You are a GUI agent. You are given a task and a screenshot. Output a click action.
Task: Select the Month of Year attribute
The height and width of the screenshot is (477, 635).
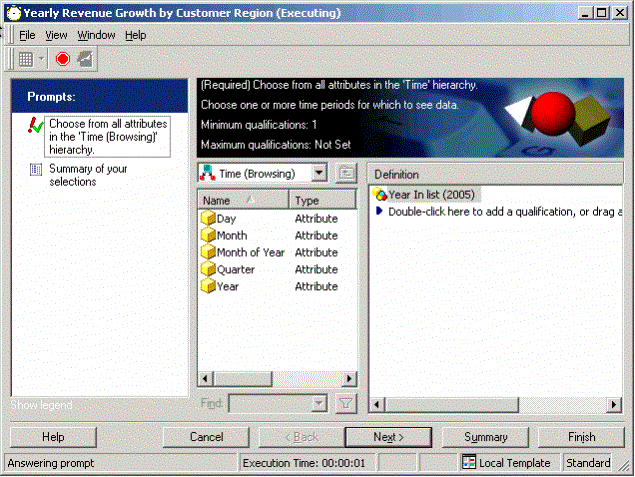click(277, 252)
